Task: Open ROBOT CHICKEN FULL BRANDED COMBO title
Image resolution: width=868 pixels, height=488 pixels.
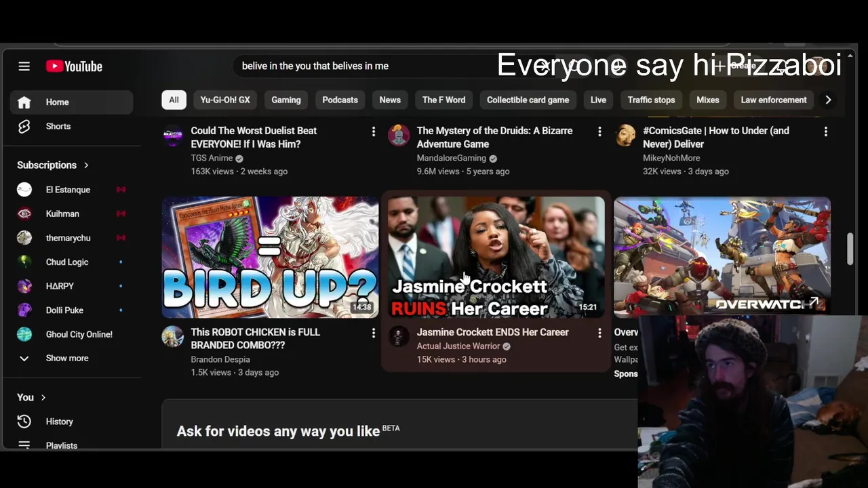Action: 255,339
